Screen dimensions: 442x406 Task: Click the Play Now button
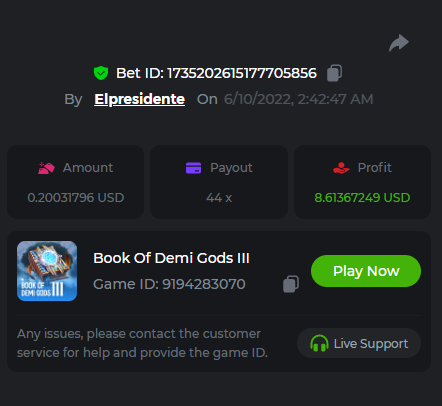366,271
